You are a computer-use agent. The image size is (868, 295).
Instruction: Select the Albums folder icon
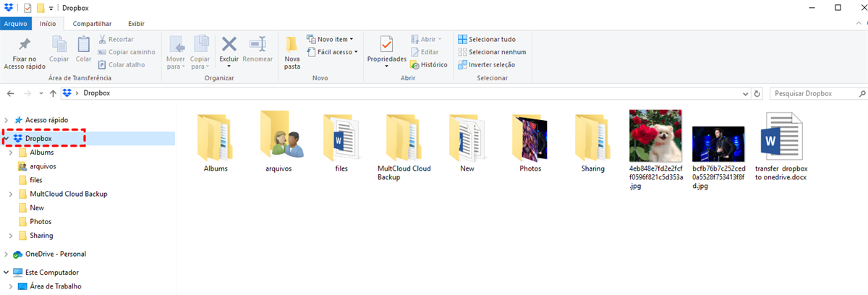pos(216,136)
